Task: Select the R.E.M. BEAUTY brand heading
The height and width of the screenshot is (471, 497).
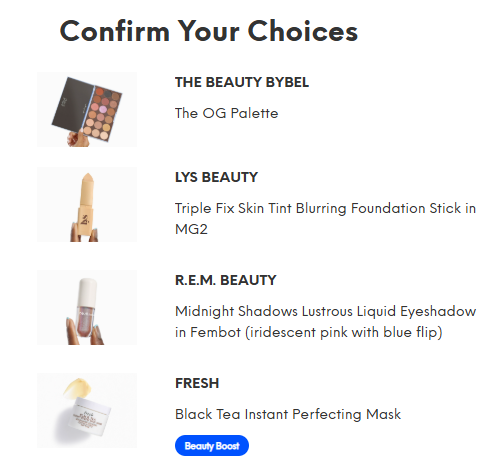Action: tap(226, 280)
